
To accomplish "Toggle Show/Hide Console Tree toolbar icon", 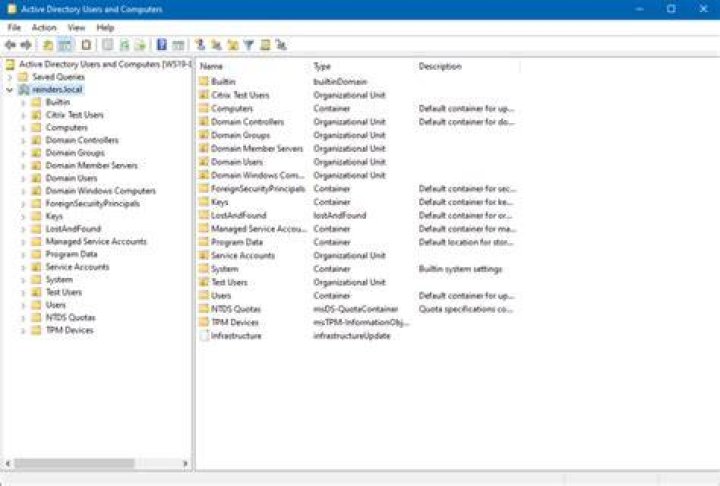I will [66, 45].
